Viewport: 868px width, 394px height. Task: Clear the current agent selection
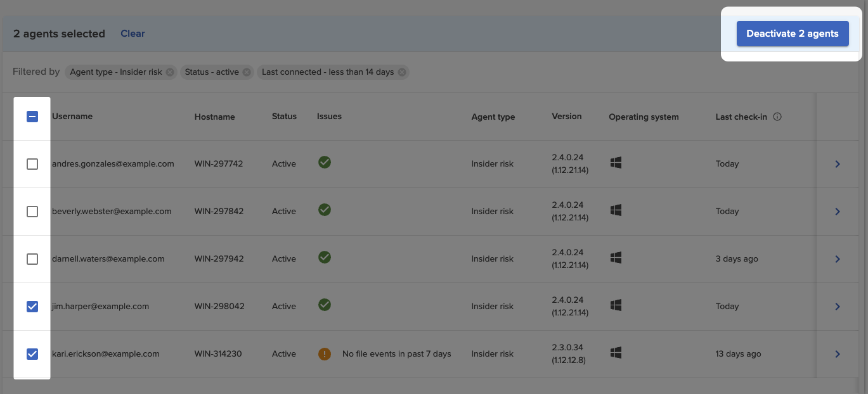(x=133, y=33)
